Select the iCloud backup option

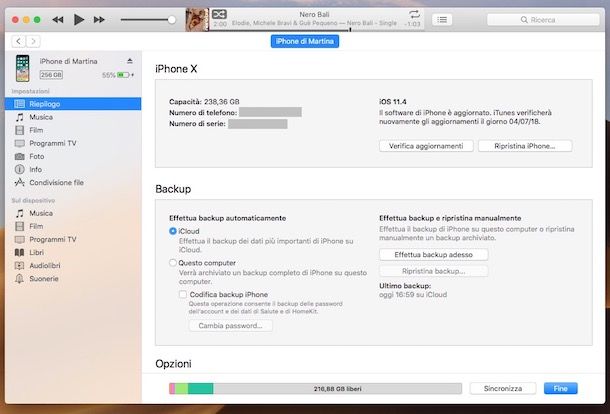[x=173, y=231]
